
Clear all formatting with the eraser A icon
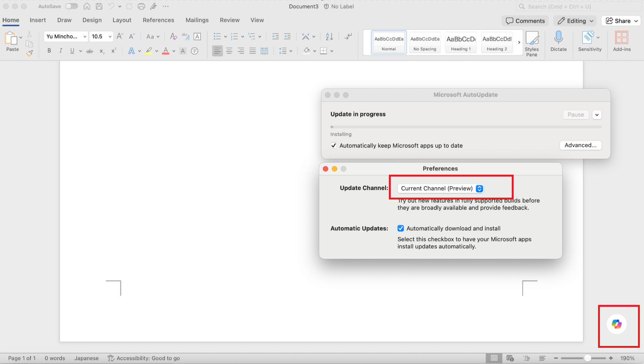(173, 36)
